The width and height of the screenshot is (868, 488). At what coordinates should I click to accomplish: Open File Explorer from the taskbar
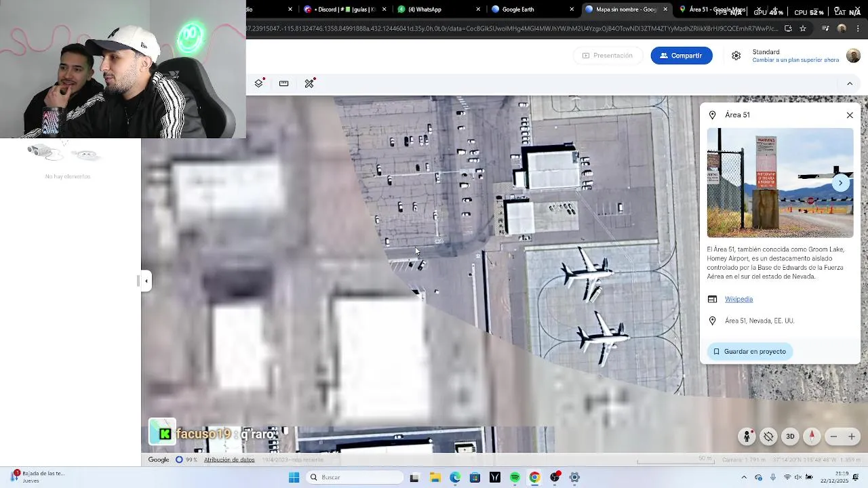click(435, 477)
